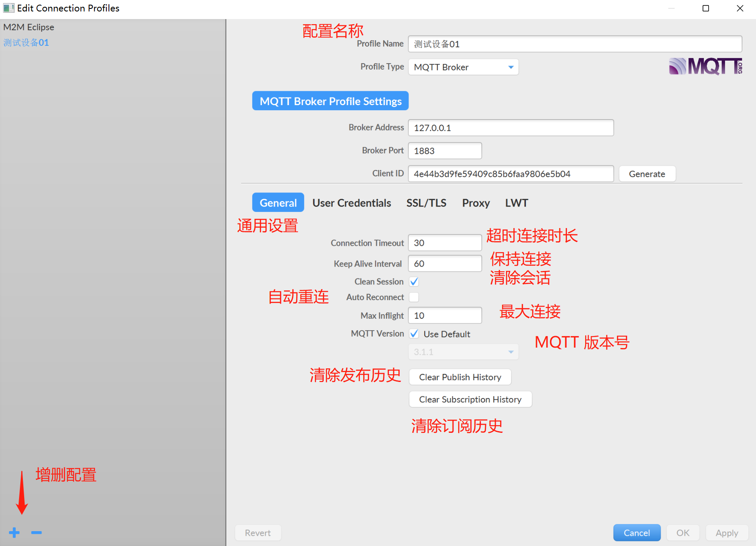Click the "Max Inflight" label
Screen dimensions: 756x546
pyautogui.click(x=382, y=316)
